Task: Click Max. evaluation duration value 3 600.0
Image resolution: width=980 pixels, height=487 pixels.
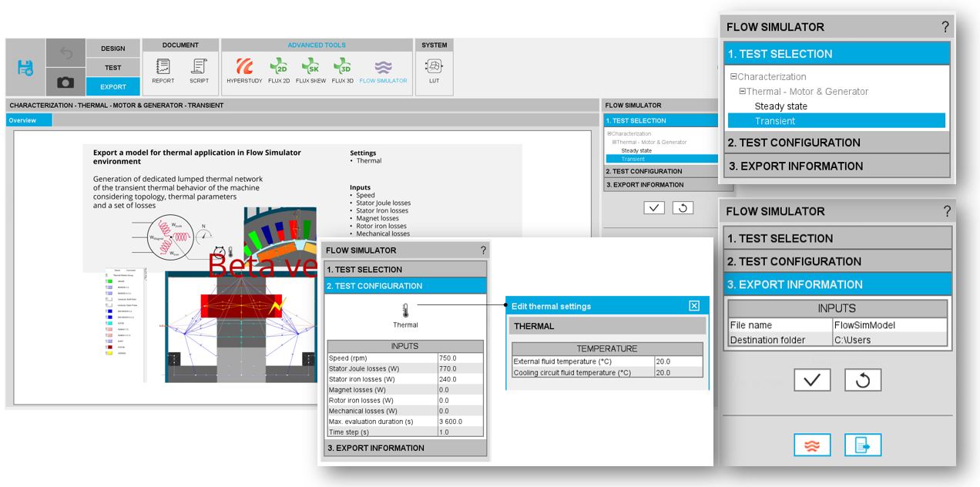Action: click(x=460, y=422)
